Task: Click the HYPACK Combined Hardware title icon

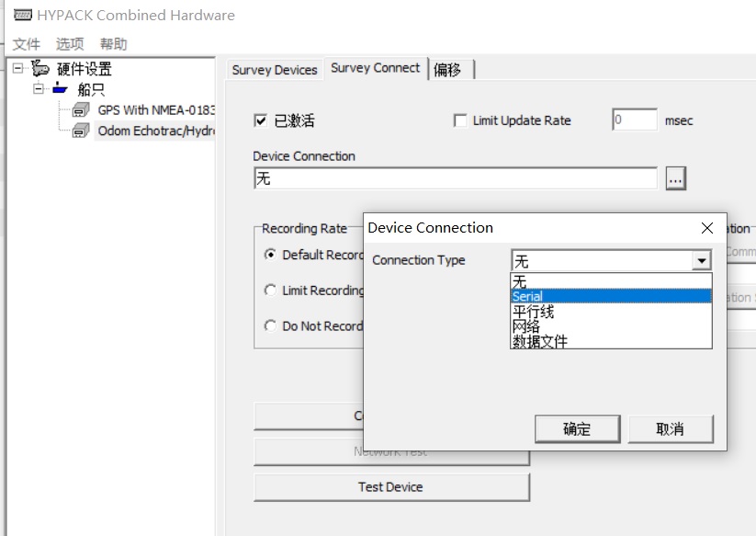Action: 23,15
